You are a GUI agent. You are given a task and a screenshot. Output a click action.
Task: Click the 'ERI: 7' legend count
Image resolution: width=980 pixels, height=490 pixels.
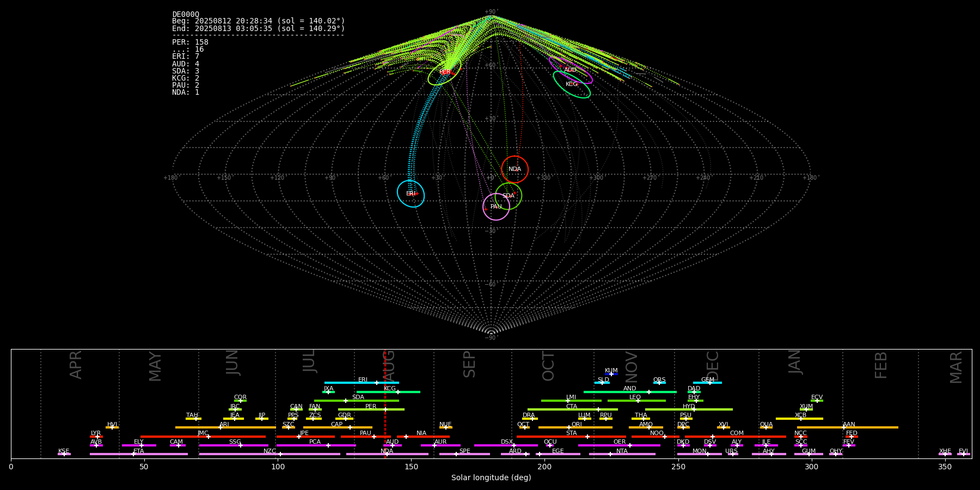[186, 57]
